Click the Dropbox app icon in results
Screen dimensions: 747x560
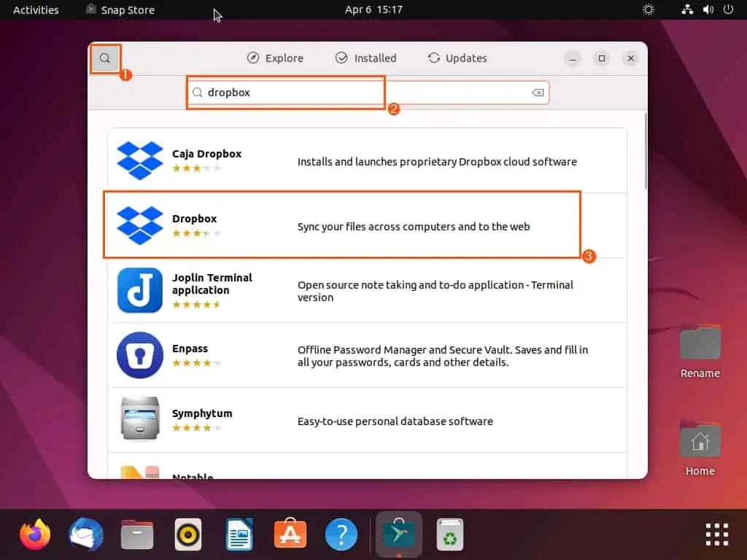point(139,225)
